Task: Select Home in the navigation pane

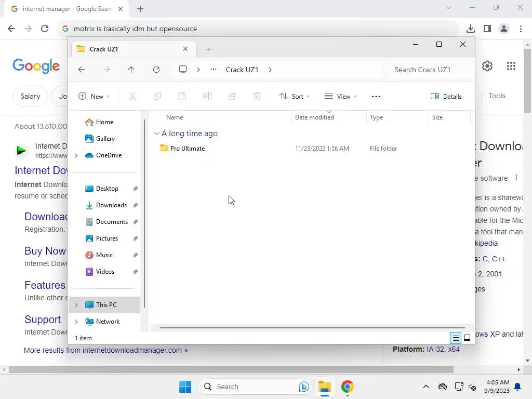Action: tap(104, 122)
